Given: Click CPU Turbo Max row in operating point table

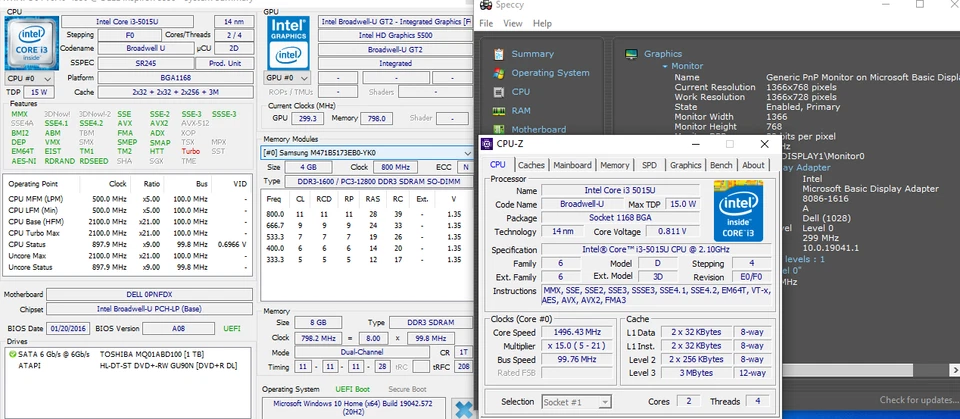Looking at the screenshot, I should tap(127, 233).
